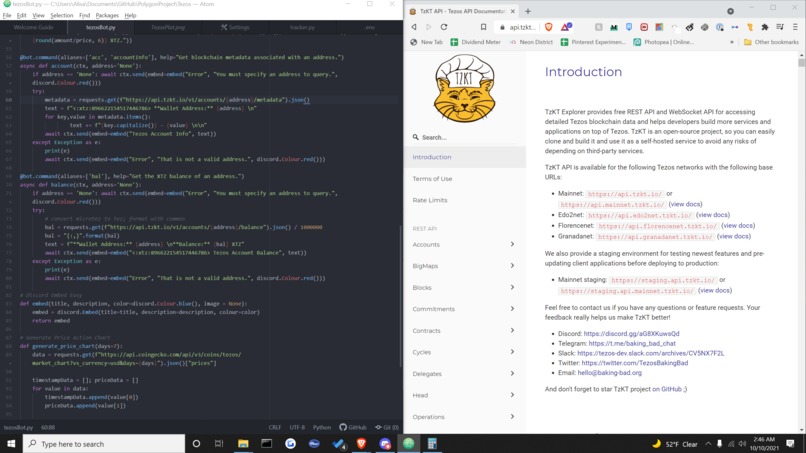806x453 pixels.
Task: Click the browser forward arrow
Action: click(429, 27)
